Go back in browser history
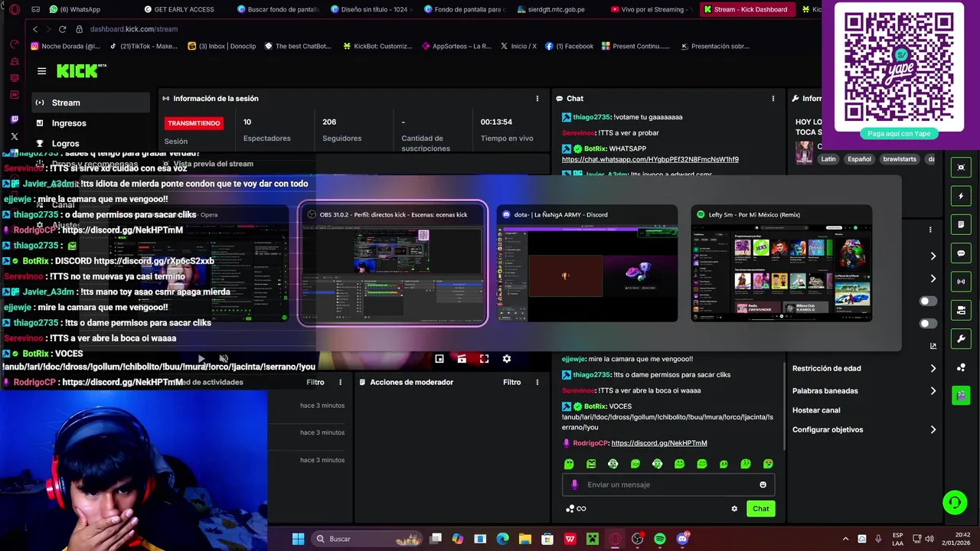The width and height of the screenshot is (980, 551). pos(35,29)
